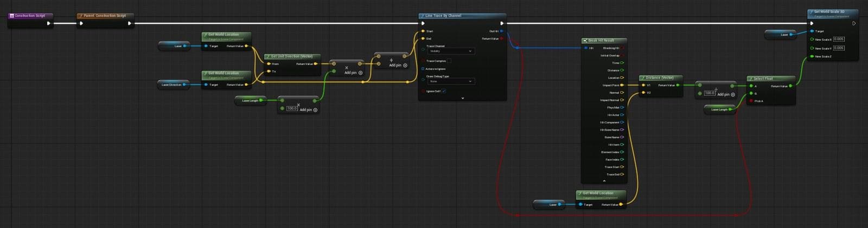Click Add pin on the divide node
The image size is (868, 228).
pos(726,94)
